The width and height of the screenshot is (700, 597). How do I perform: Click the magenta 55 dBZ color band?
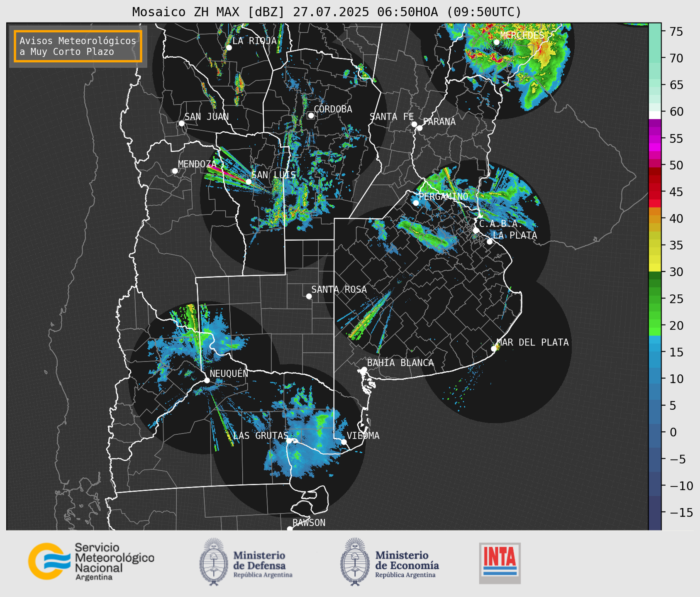click(x=655, y=139)
